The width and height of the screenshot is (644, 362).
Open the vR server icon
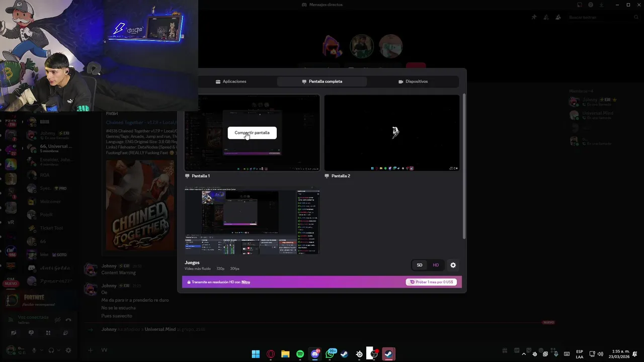[x=11, y=222]
